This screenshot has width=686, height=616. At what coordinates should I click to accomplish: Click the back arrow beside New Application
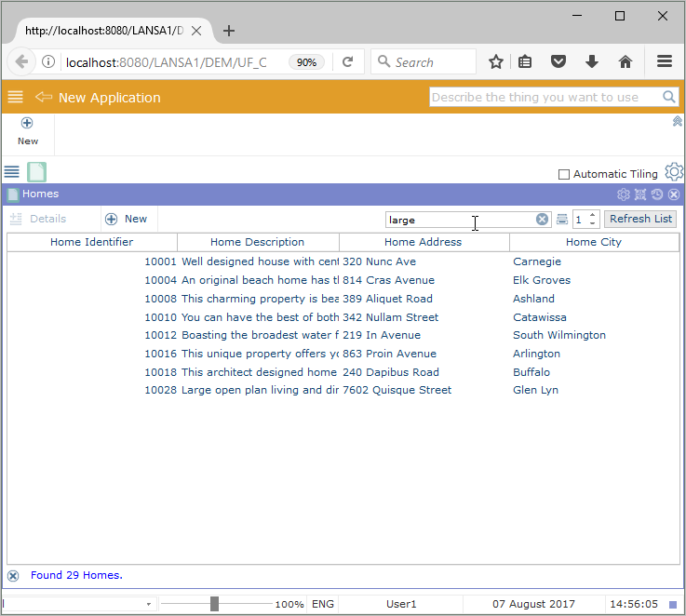pyautogui.click(x=43, y=98)
